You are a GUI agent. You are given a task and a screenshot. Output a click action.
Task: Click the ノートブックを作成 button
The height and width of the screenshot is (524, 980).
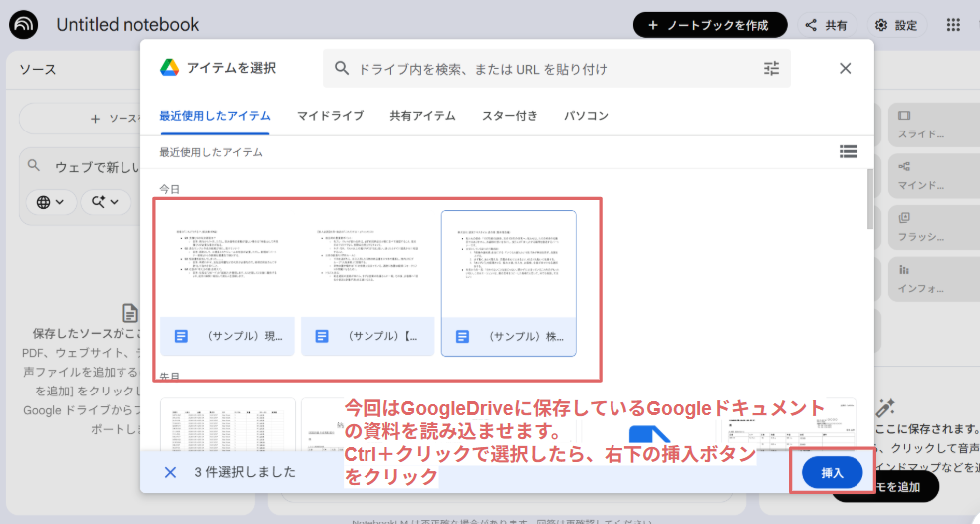[710, 25]
